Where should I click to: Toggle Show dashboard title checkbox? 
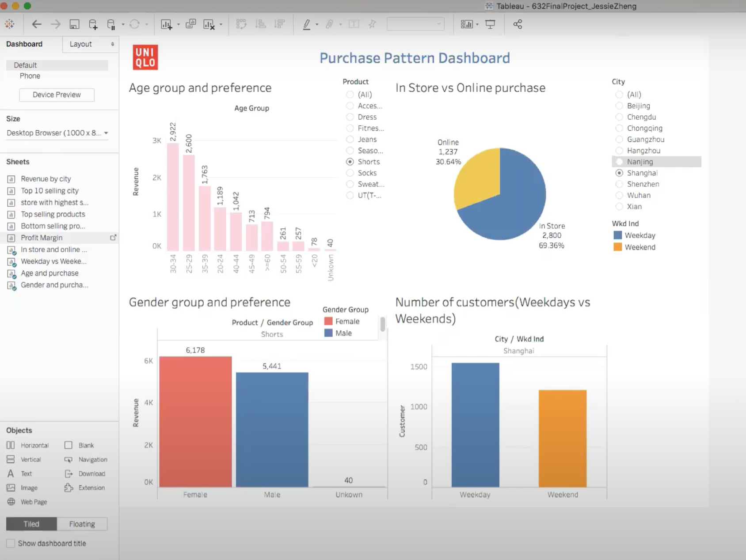click(11, 543)
